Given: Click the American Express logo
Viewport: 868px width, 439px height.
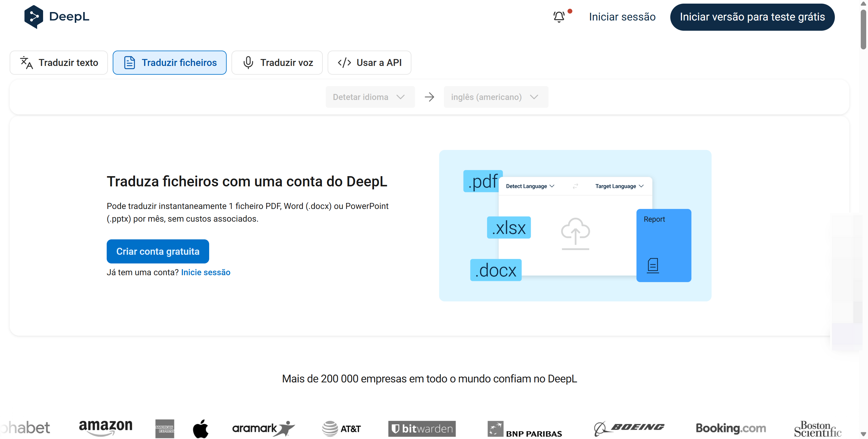Looking at the screenshot, I should tap(165, 428).
